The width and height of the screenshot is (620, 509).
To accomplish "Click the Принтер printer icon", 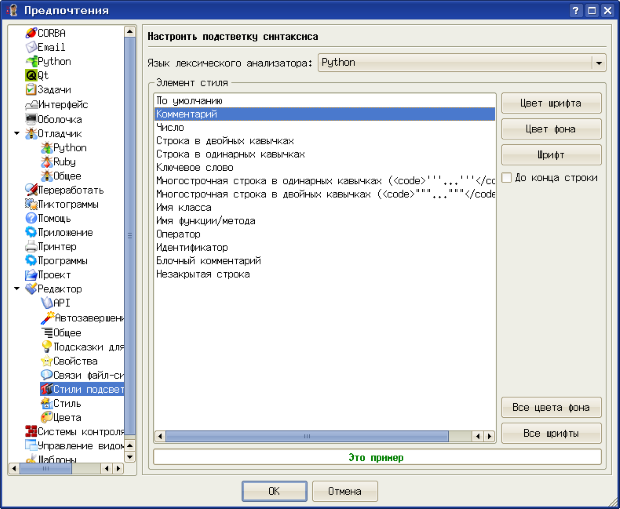I will click(x=30, y=246).
